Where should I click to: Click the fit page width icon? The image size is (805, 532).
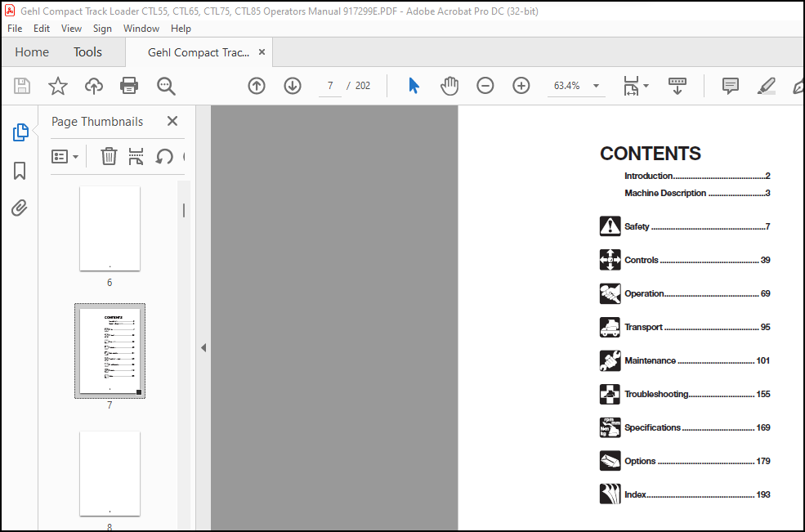631,86
